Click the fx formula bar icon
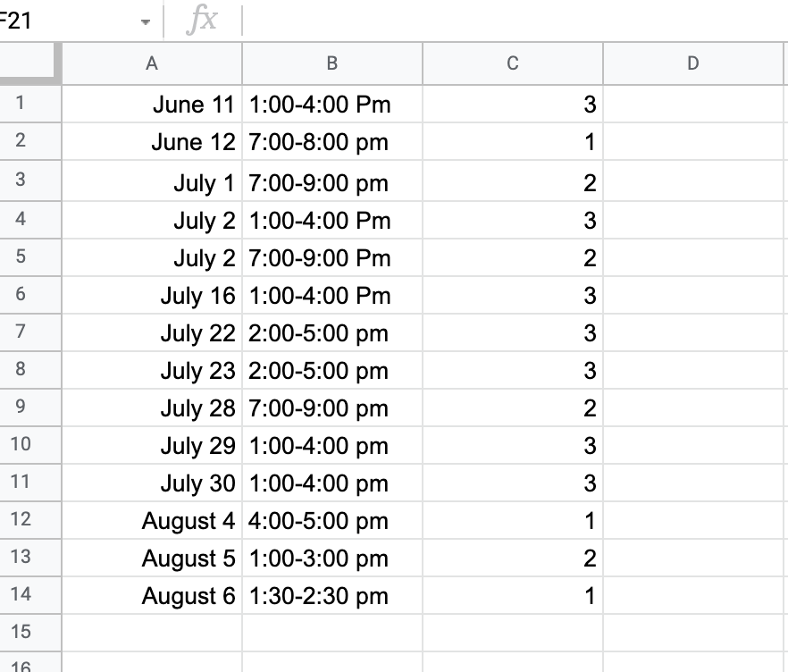This screenshot has height=672, width=788. [x=202, y=21]
